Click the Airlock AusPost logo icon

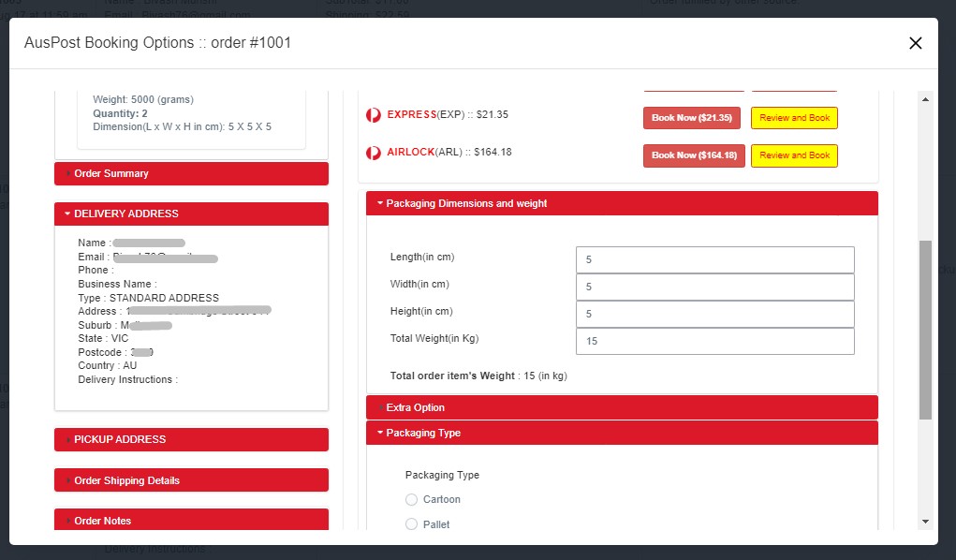(x=374, y=153)
